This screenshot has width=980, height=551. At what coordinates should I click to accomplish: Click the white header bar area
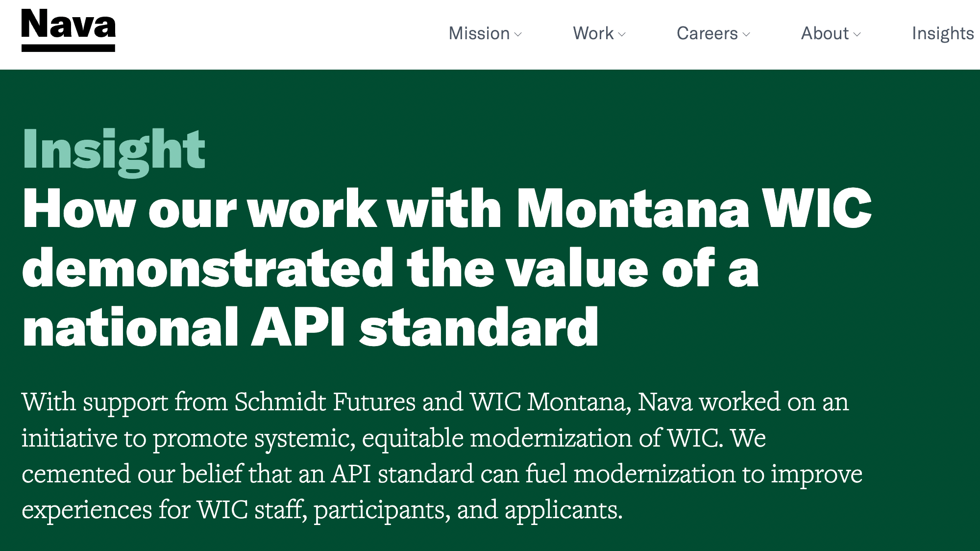coord(294,33)
